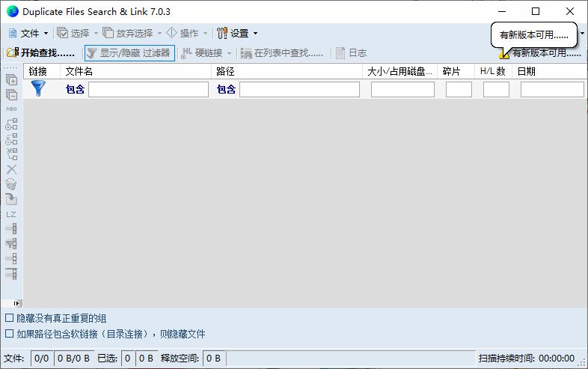Open the 文件 menu
The image size is (588, 369).
[x=28, y=34]
